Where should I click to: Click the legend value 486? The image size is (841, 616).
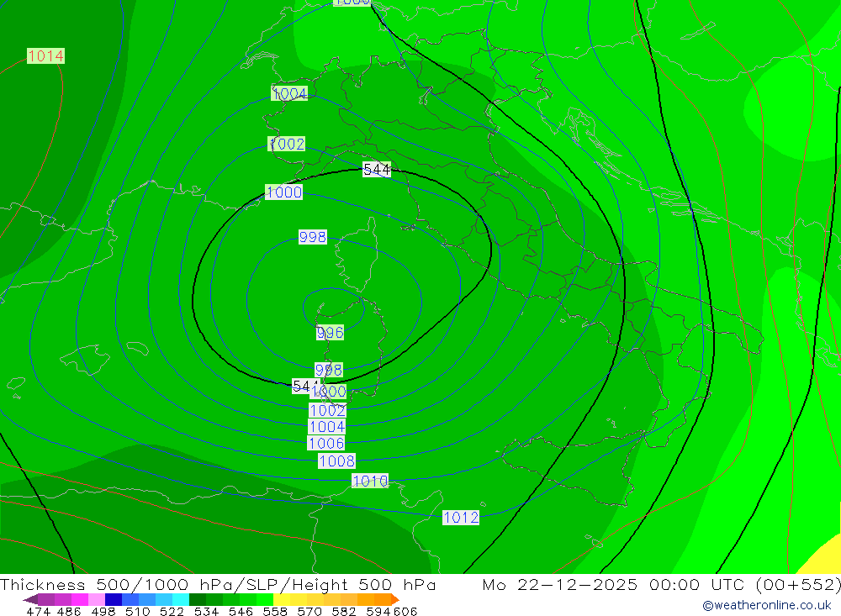(x=70, y=611)
